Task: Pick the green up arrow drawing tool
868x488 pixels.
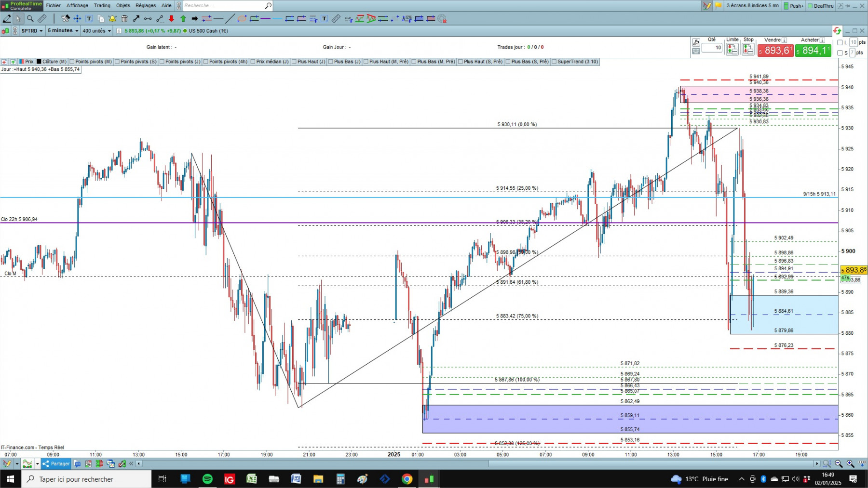Action: [x=183, y=19]
